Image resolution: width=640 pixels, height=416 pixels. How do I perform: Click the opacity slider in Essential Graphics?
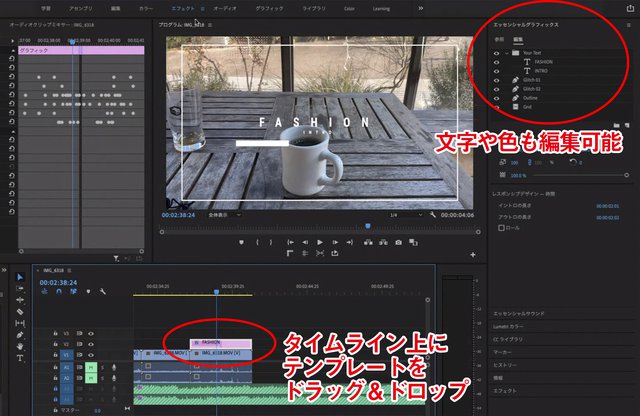[x=563, y=174]
